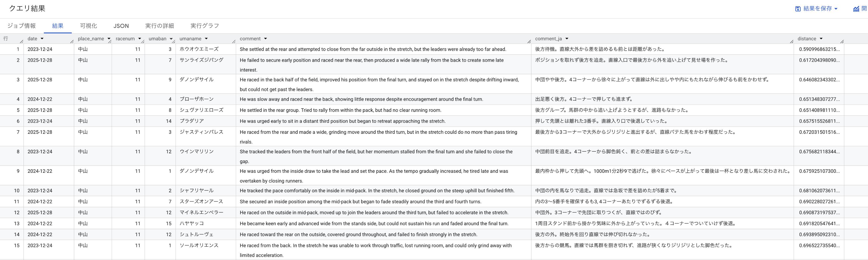Viewport: 868px width, 260px height.
Task: Click distance value 0.590996863215...
Action: pyautogui.click(x=819, y=49)
